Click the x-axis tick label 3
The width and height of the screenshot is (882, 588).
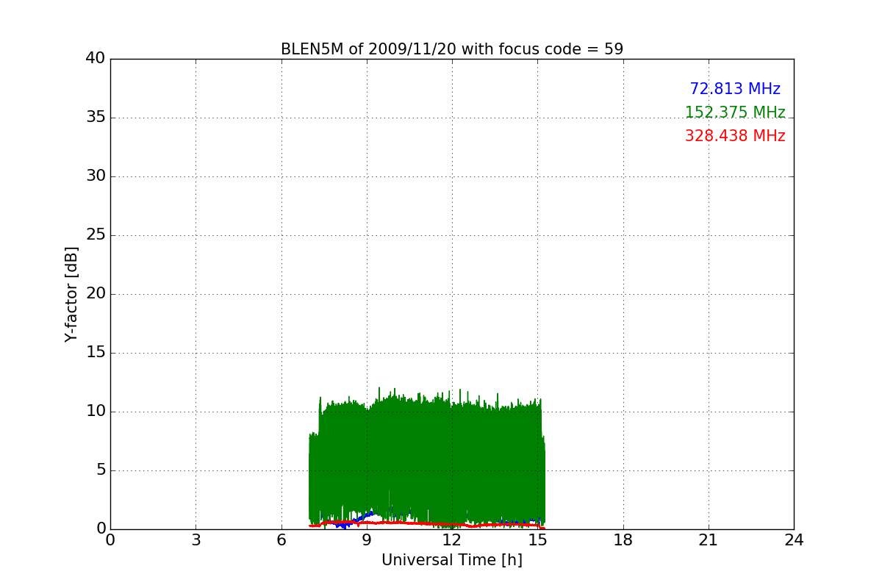196,540
